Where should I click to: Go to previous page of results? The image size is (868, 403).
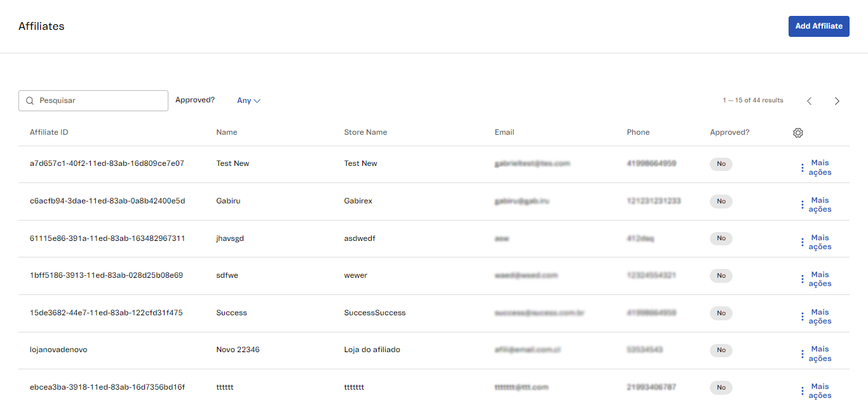click(809, 101)
